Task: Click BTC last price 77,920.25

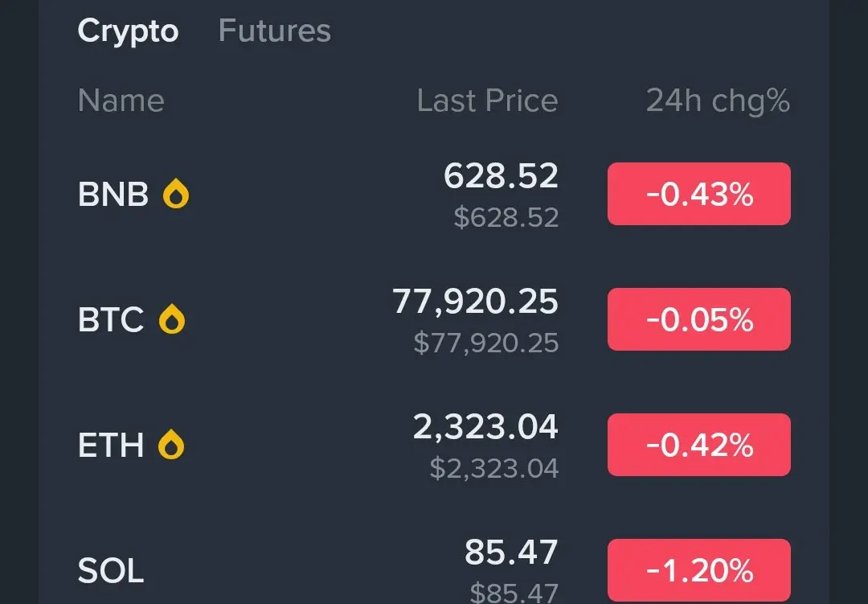Action: [475, 302]
